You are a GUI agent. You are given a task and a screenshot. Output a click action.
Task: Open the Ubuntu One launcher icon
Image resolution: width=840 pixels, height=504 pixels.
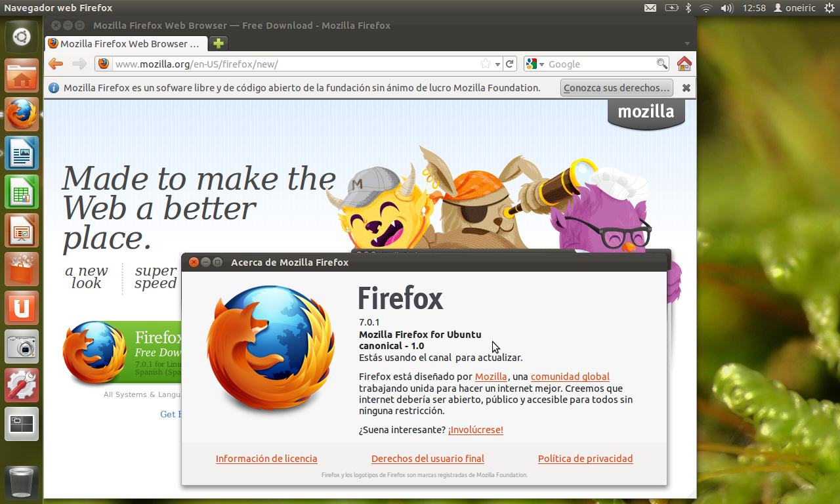22,308
